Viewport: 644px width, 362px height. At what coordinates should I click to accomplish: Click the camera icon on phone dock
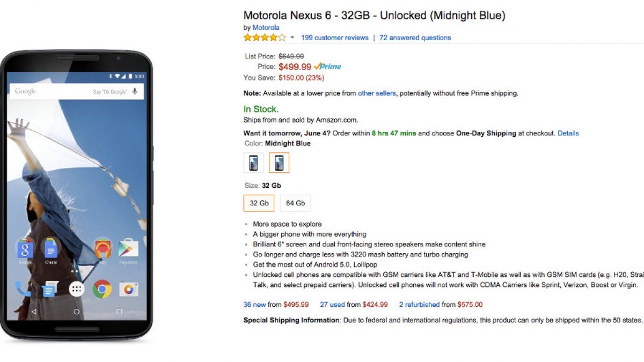pyautogui.click(x=128, y=289)
